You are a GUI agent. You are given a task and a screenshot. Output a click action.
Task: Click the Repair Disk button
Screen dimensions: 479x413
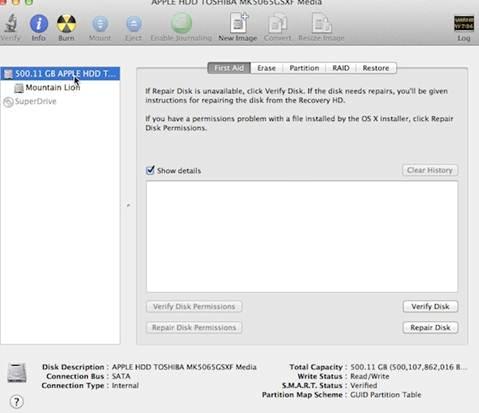(430, 328)
